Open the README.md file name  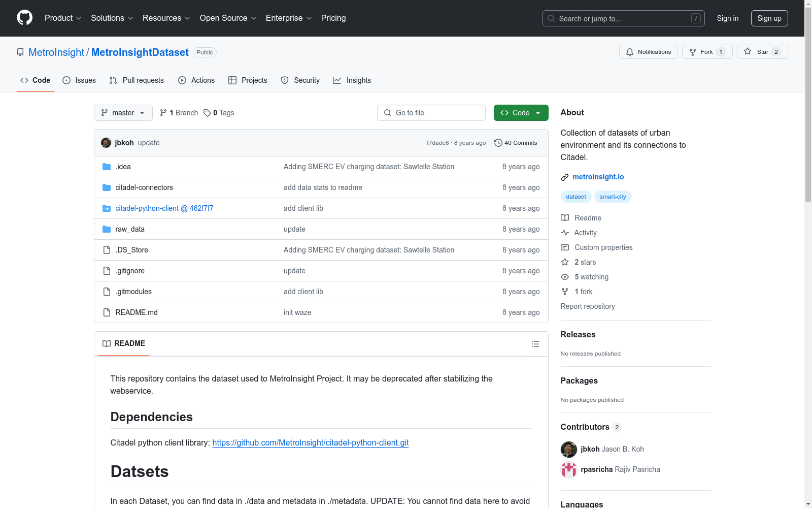point(137,312)
